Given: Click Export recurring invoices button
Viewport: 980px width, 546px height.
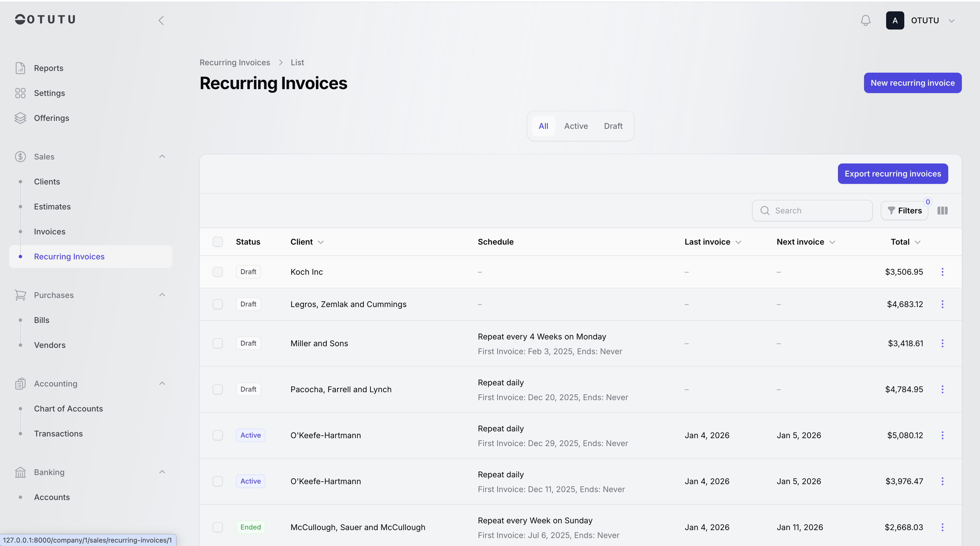Looking at the screenshot, I should pos(892,174).
